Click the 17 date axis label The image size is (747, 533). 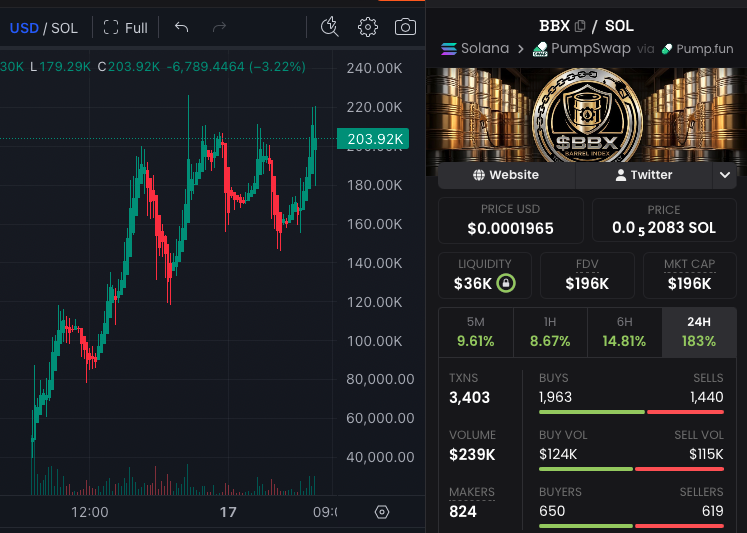tap(228, 512)
